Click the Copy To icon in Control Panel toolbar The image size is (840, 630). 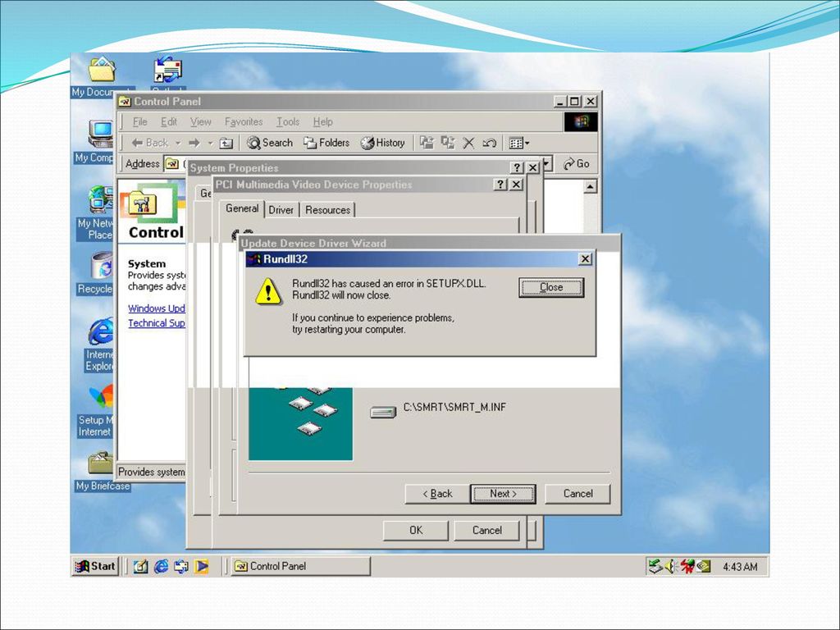click(448, 143)
